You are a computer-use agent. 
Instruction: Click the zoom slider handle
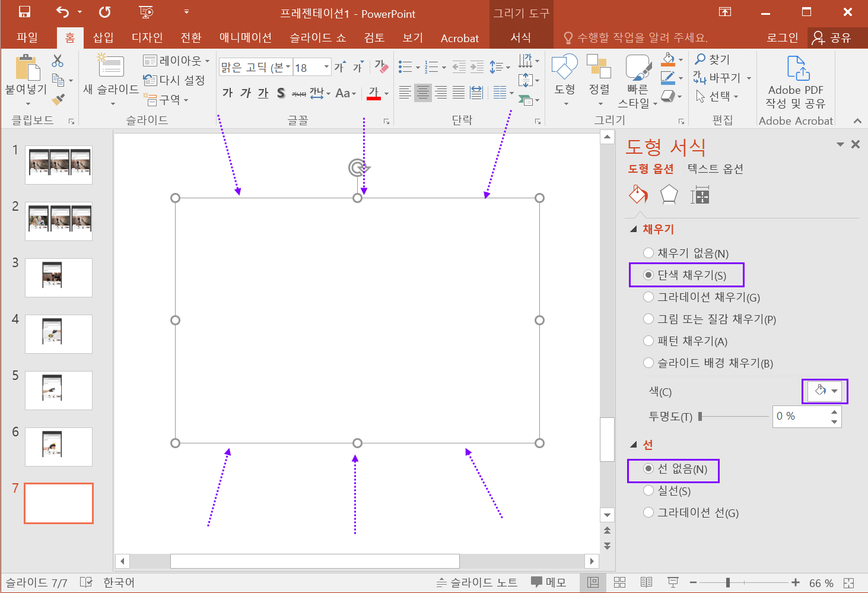click(728, 583)
